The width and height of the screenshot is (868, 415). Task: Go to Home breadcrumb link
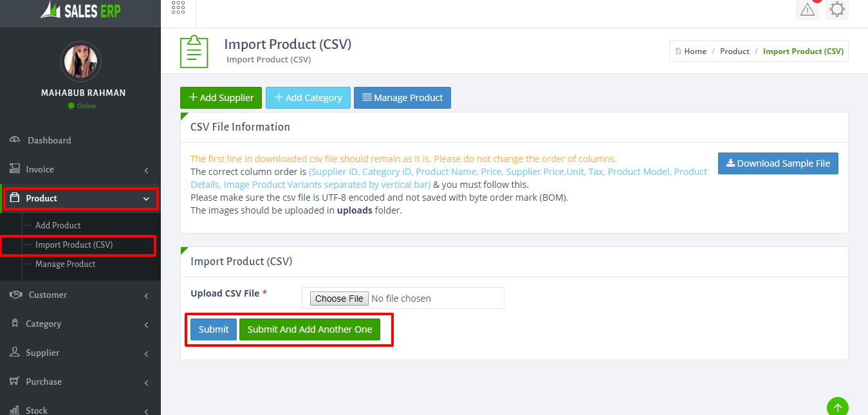coord(690,51)
